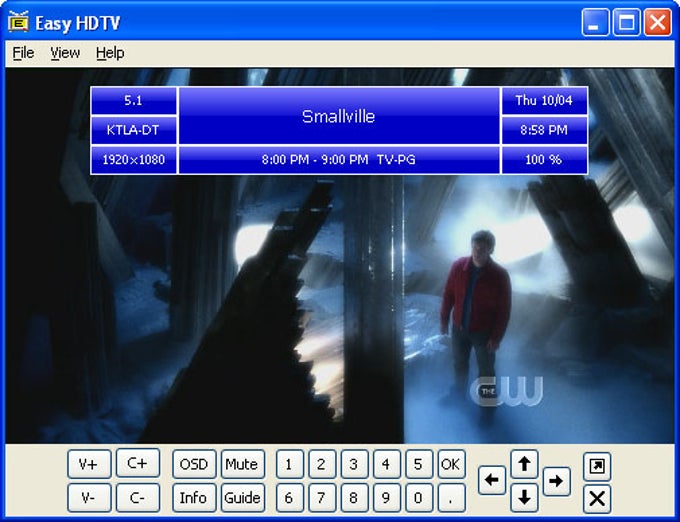Go to previous channel with C-

137,498
